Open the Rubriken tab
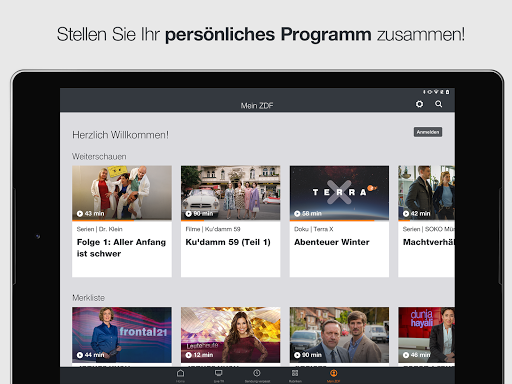512x384 pixels. tap(295, 375)
